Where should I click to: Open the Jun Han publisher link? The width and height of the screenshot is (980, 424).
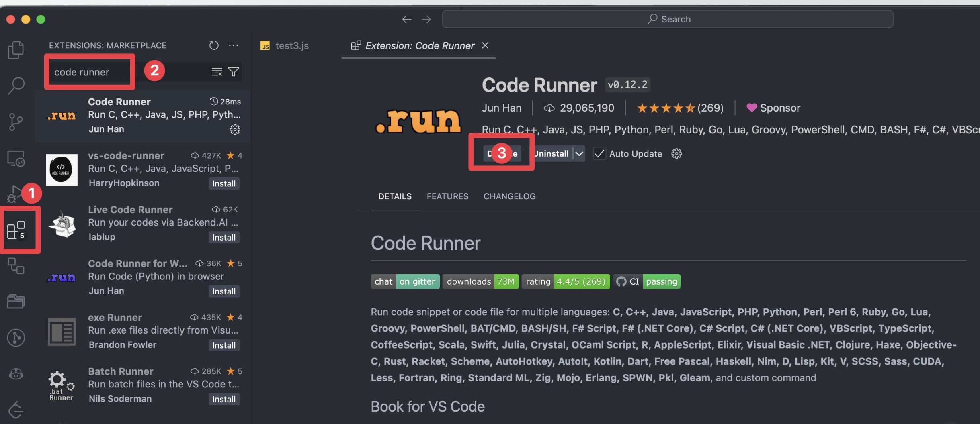502,108
